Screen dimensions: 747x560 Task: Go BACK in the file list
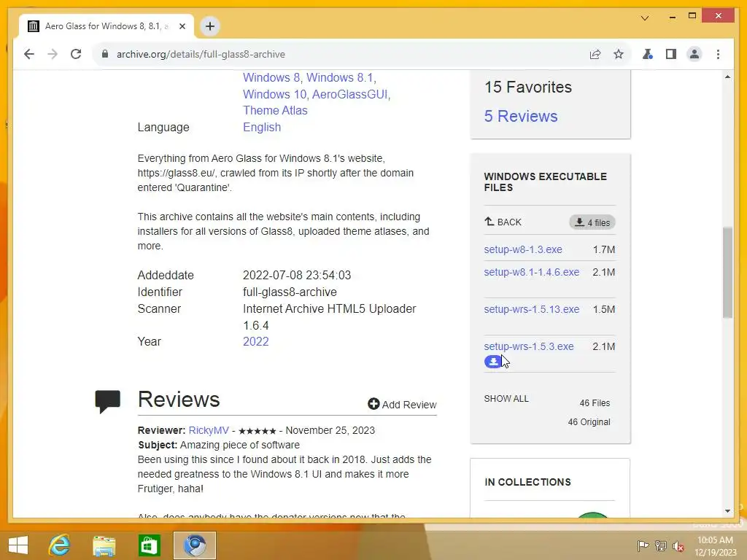point(503,222)
